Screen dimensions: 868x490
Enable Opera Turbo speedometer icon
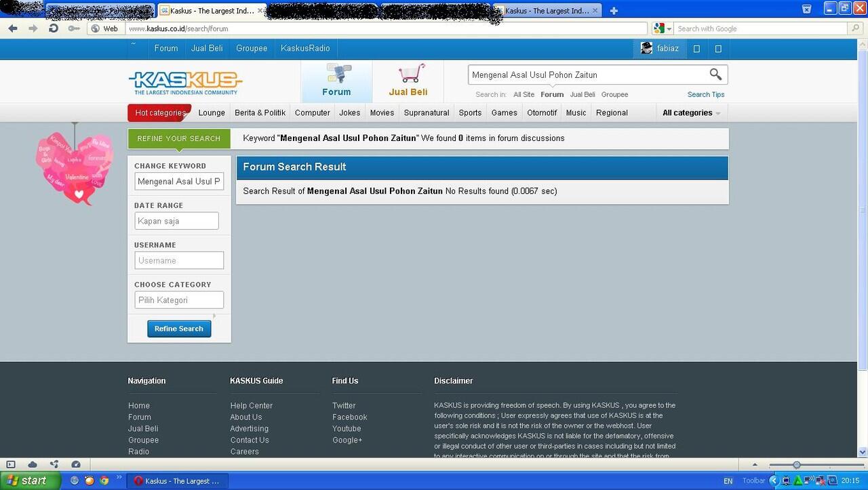pyautogui.click(x=76, y=464)
